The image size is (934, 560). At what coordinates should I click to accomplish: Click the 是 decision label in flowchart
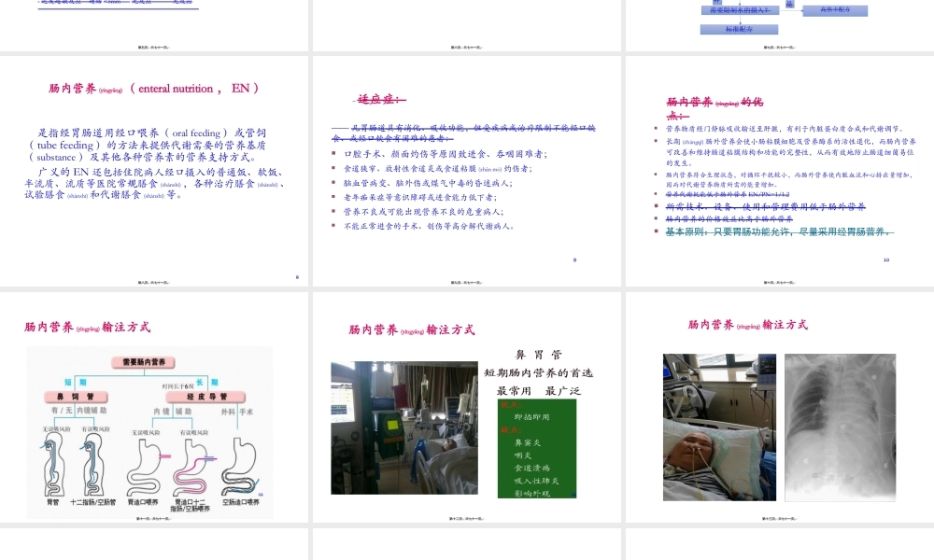click(789, 5)
